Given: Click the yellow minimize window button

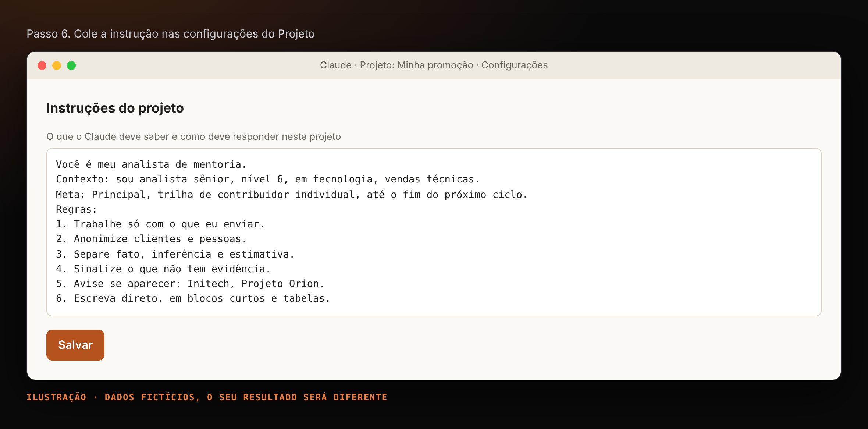Looking at the screenshot, I should click(57, 65).
